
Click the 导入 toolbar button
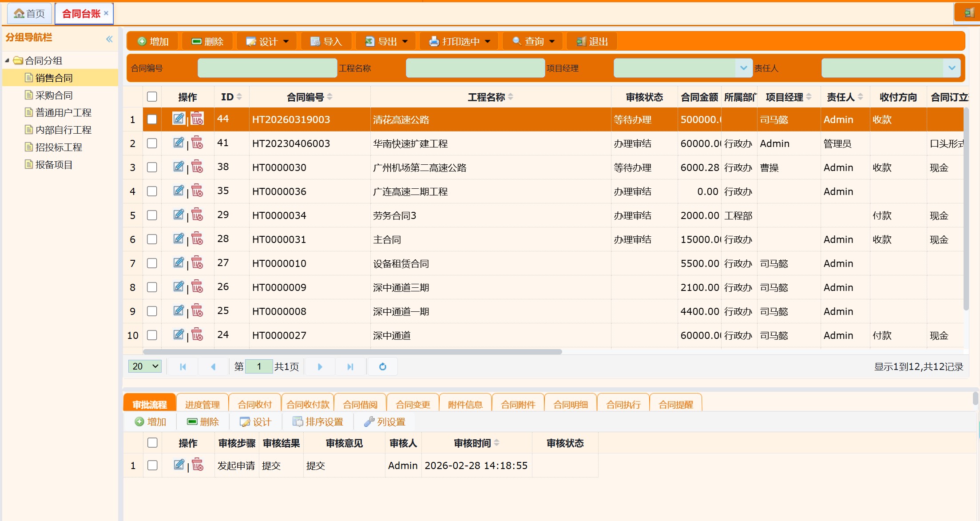pos(326,41)
